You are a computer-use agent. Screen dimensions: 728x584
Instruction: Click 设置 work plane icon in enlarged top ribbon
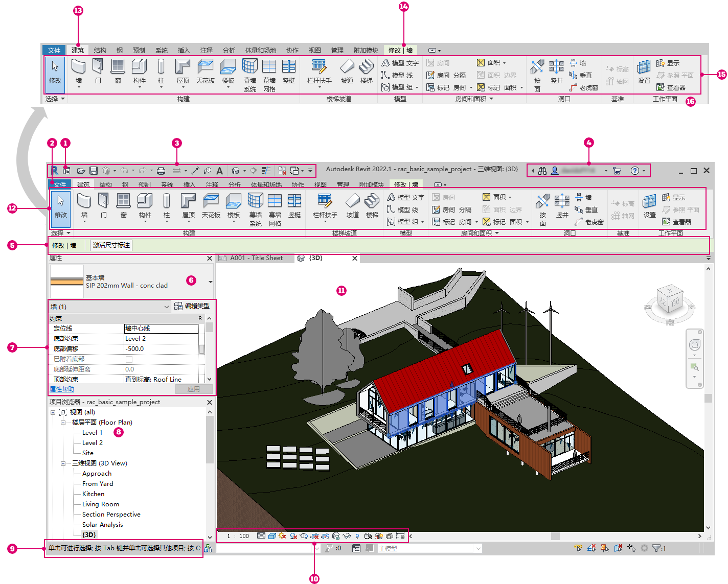point(644,71)
